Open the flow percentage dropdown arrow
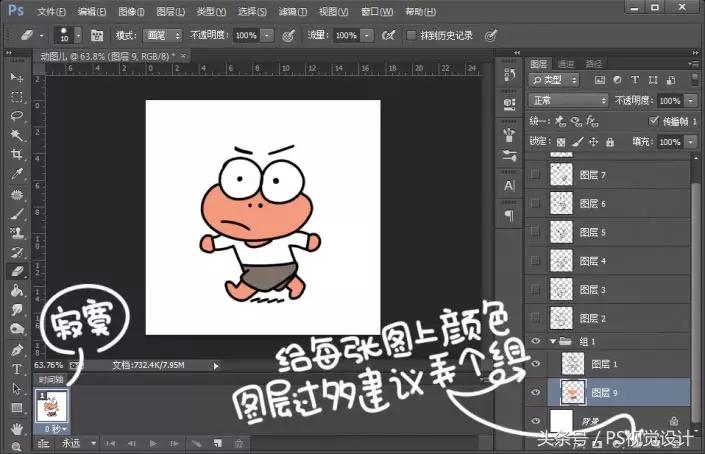This screenshot has width=705, height=454. (367, 35)
